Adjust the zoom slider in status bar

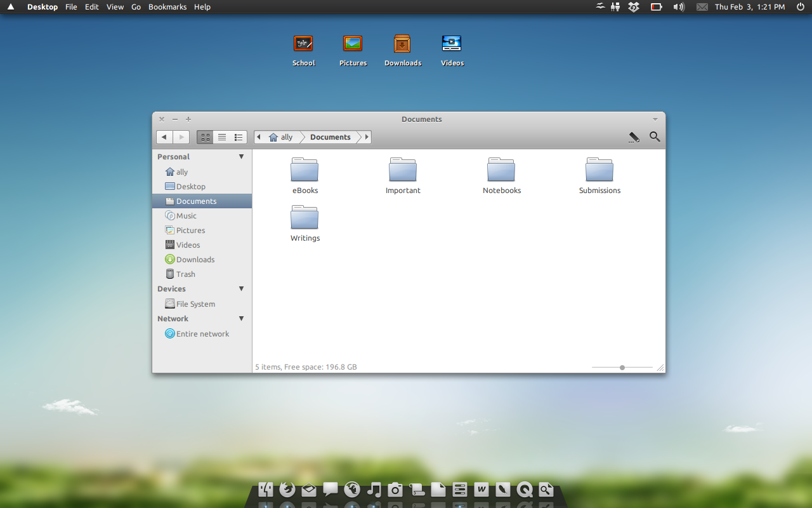(x=622, y=367)
